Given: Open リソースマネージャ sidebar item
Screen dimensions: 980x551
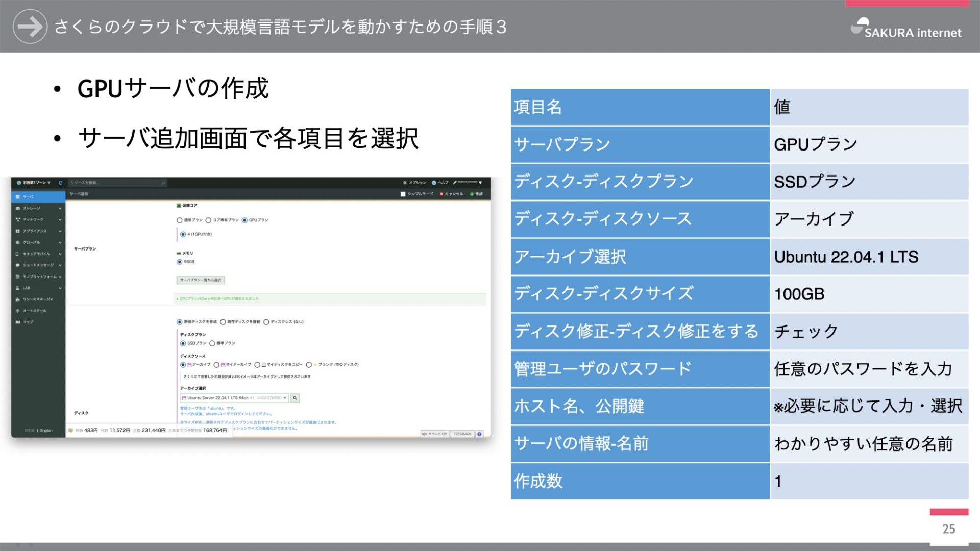Looking at the screenshot, I should tap(37, 299).
